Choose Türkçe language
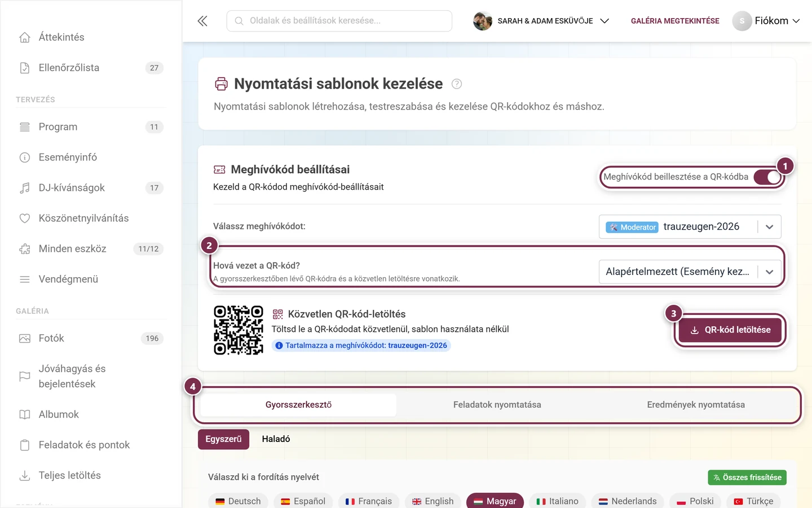Viewport: 812px width, 508px height. 753,501
